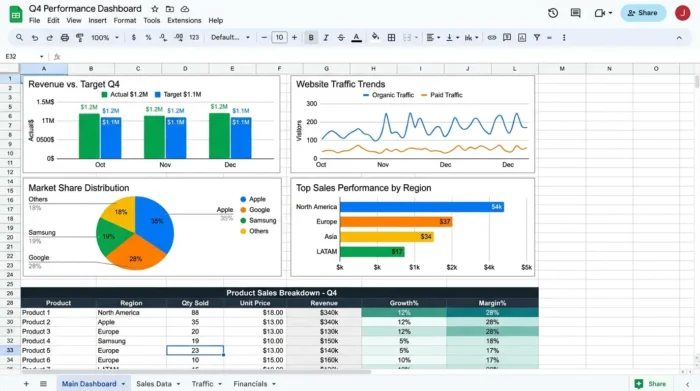Open the borders tool
The image size is (700, 391).
click(x=392, y=37)
